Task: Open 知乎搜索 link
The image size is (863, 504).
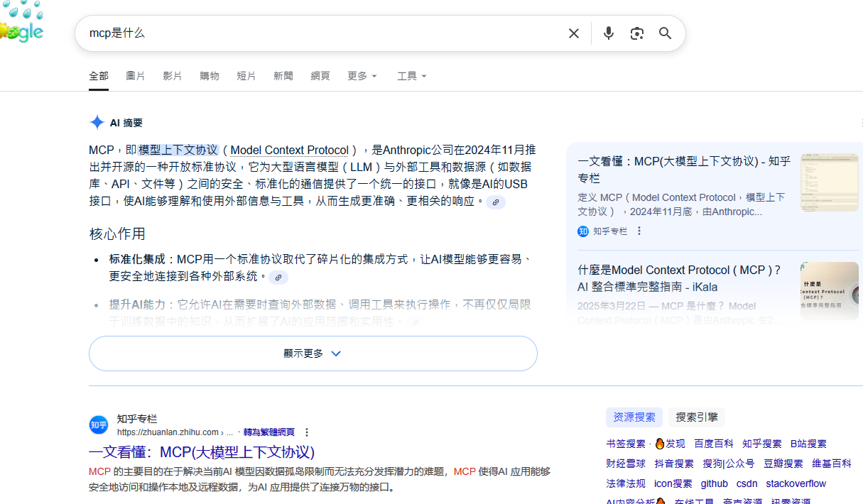Action: [x=762, y=444]
